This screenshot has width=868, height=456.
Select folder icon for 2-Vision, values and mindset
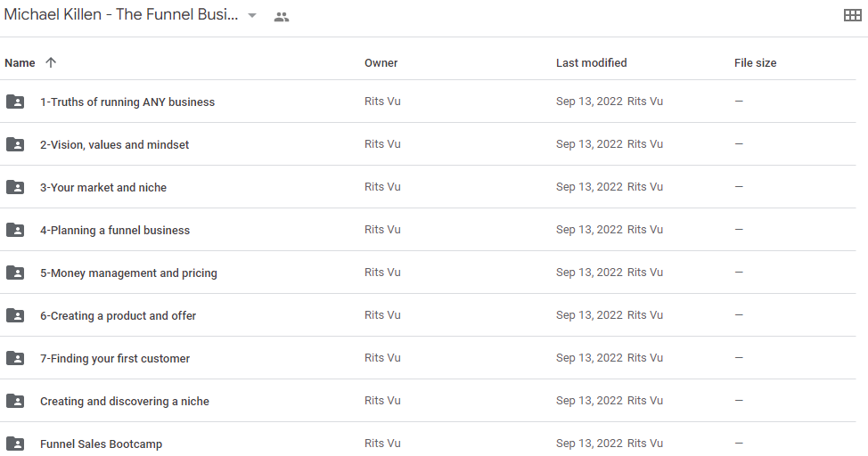[x=15, y=144]
